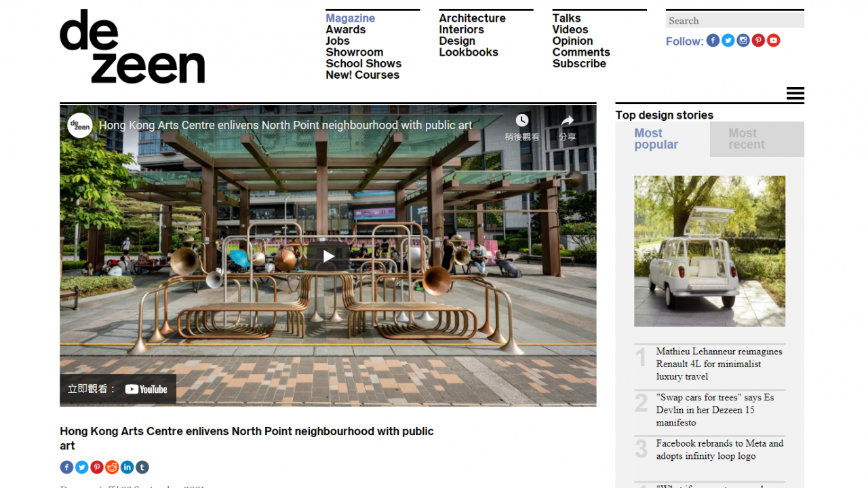The height and width of the screenshot is (488, 868).
Task: Share the article on LinkedIn
Action: coord(127,467)
